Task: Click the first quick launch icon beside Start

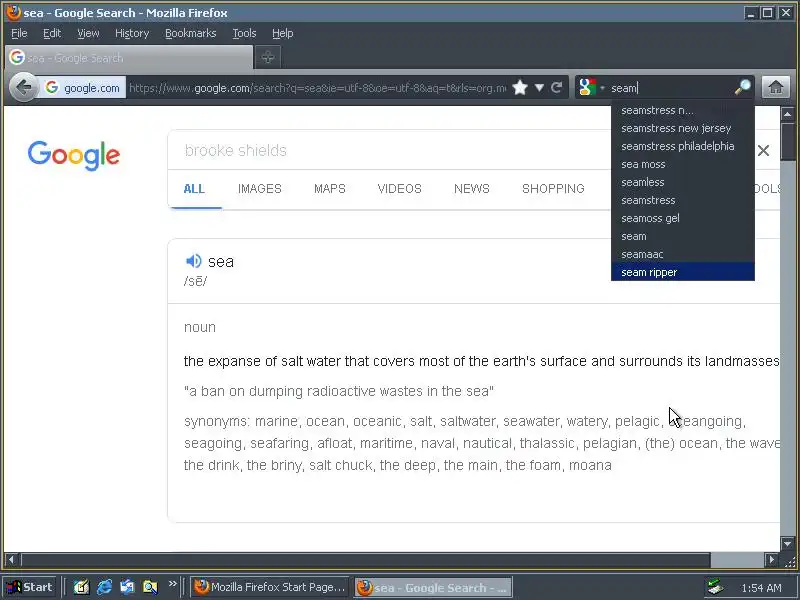Action: [81, 587]
